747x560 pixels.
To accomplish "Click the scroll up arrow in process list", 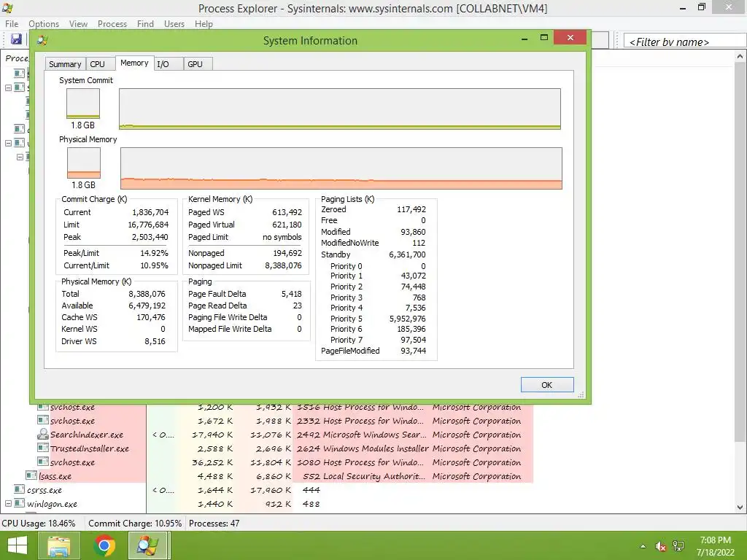I will click(x=740, y=56).
